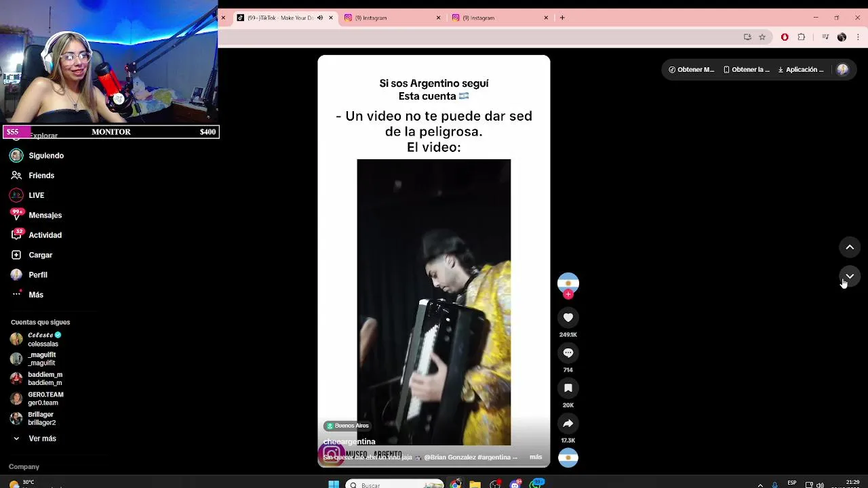Open the spinning sound disc below share

click(568, 458)
